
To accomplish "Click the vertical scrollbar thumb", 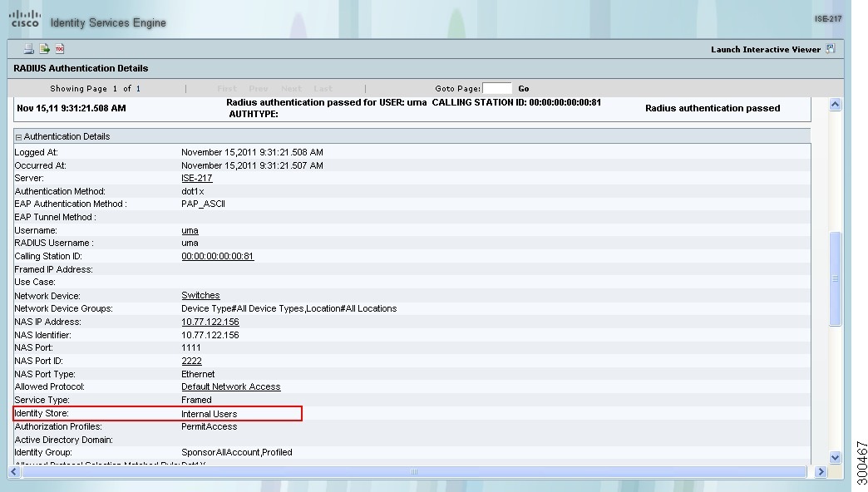I will tap(836, 278).
